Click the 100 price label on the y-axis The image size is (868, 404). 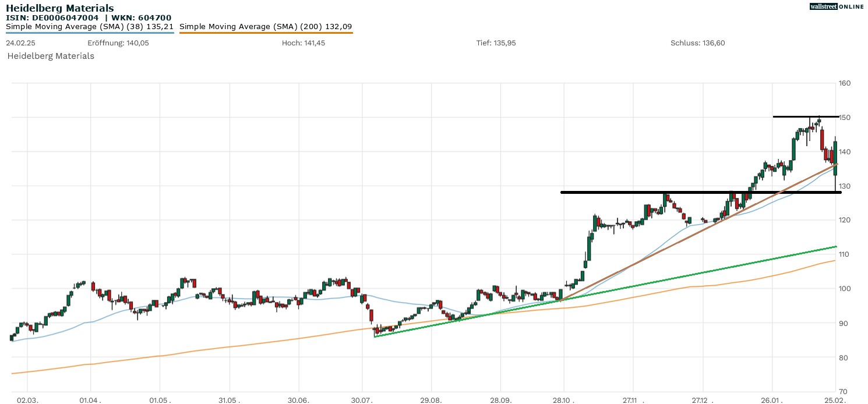pyautogui.click(x=845, y=289)
